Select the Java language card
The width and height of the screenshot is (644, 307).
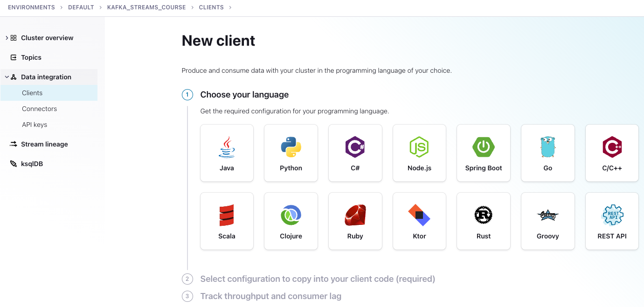point(227,153)
